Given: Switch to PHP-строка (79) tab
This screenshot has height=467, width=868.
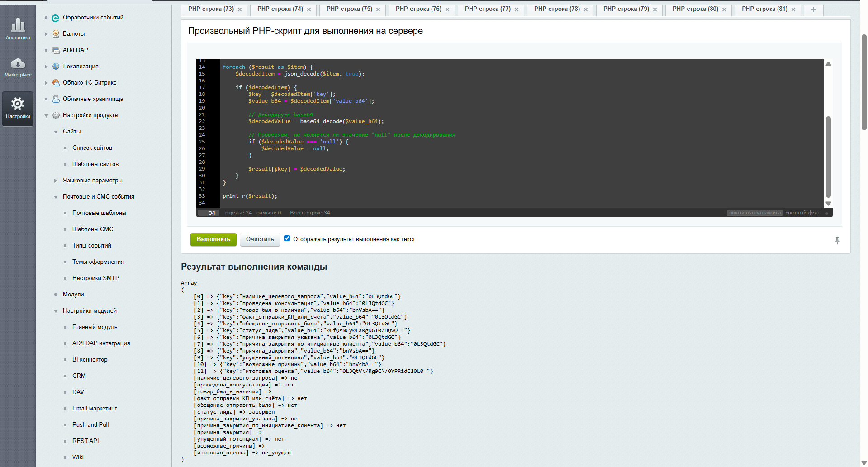Looking at the screenshot, I should [x=626, y=9].
